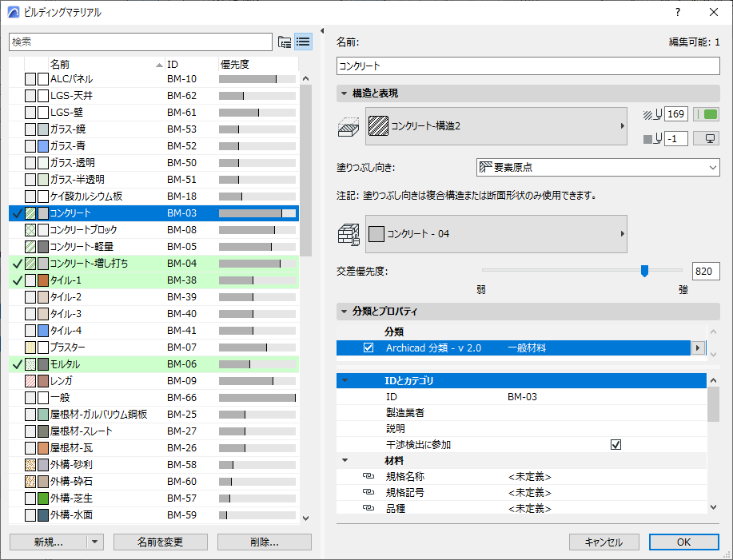Toggle the checkmark for タイル-1 row
733x560 pixels.
tap(18, 280)
